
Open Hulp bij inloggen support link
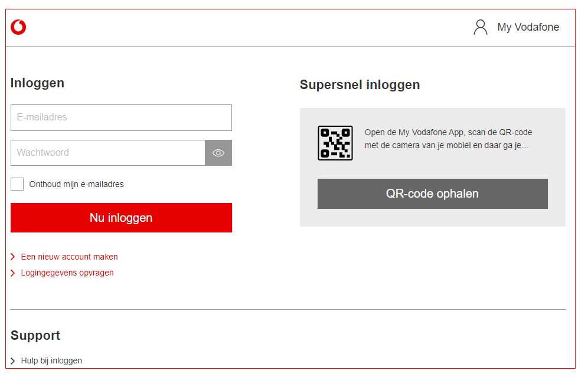click(x=51, y=361)
